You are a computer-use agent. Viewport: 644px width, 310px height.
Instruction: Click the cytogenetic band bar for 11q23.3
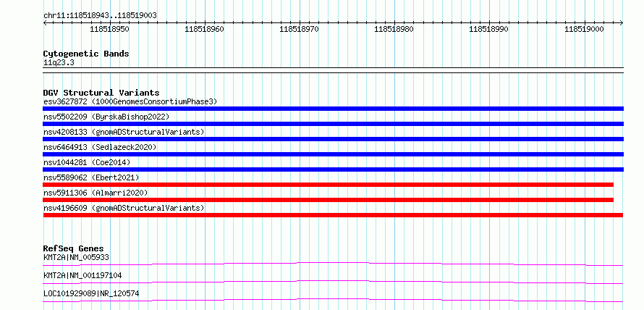(x=333, y=70)
